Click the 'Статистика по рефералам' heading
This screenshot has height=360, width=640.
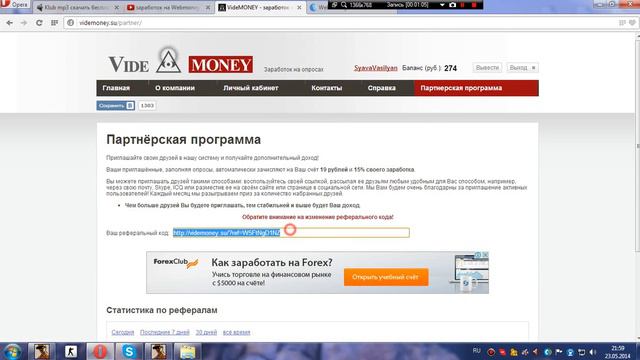click(162, 310)
